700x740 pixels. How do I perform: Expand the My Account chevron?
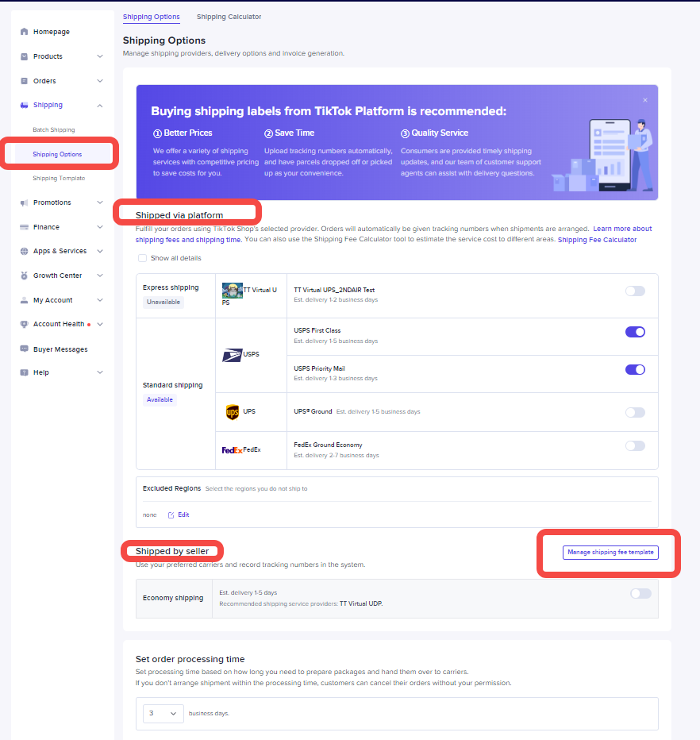point(100,300)
